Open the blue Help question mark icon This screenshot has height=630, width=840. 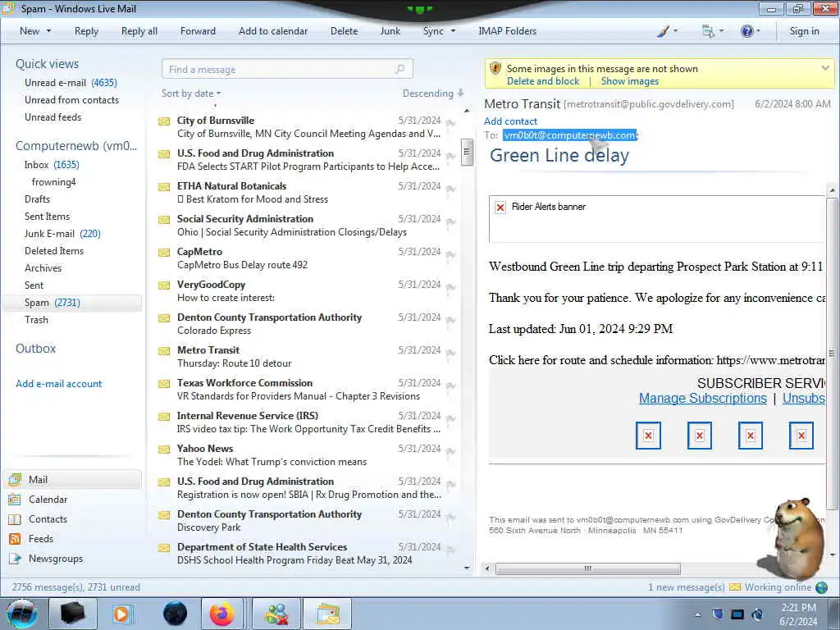[x=746, y=31]
